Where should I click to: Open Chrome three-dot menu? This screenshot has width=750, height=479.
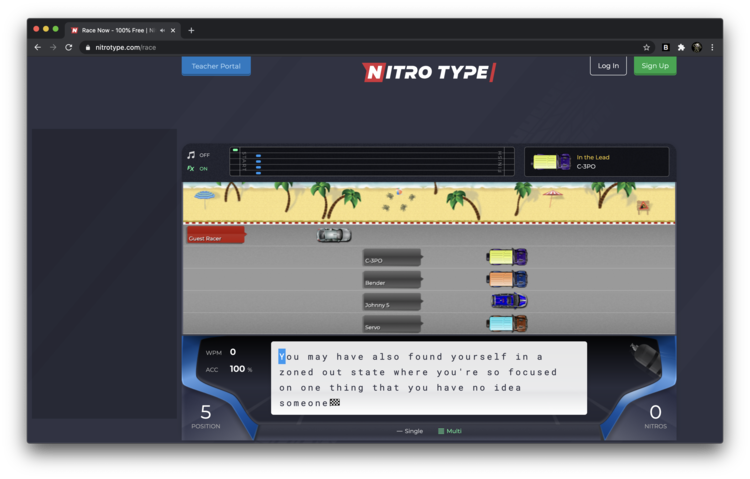coord(712,47)
